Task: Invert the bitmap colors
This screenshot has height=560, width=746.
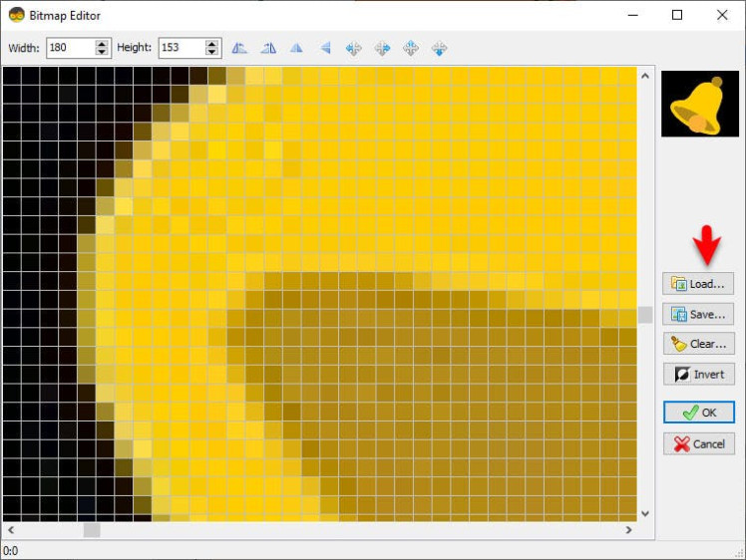Action: click(x=698, y=374)
